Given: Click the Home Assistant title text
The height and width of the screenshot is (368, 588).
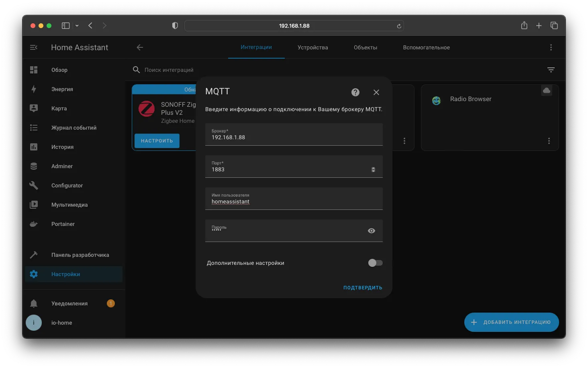Looking at the screenshot, I should [80, 47].
